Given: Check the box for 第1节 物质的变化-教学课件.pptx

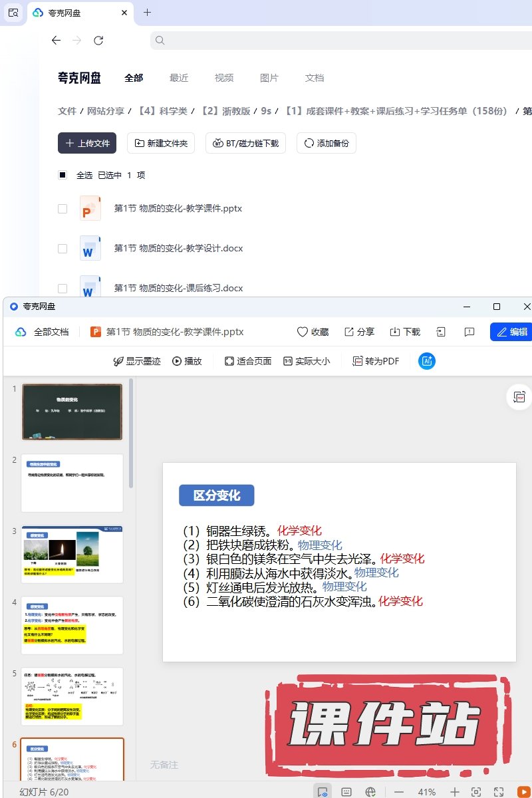Looking at the screenshot, I should click(x=63, y=209).
